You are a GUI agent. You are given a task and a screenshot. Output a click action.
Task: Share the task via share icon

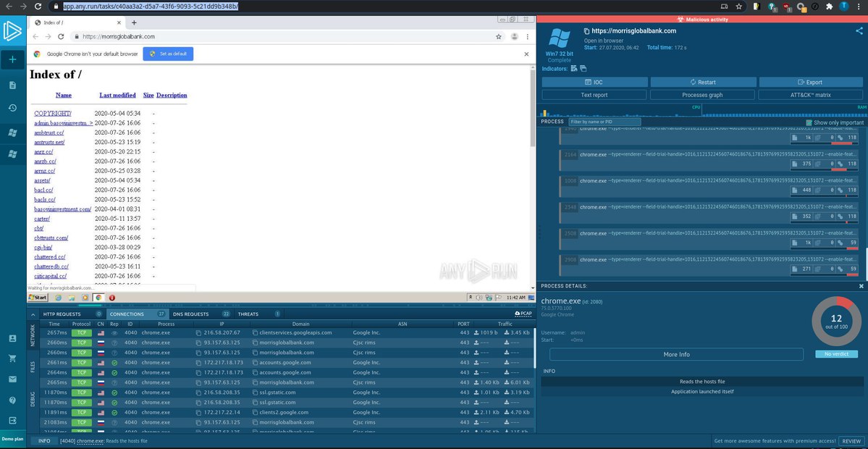859,32
